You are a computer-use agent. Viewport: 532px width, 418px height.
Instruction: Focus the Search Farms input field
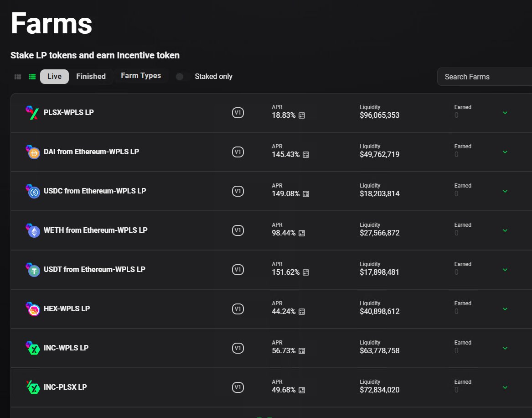pyautogui.click(x=485, y=77)
